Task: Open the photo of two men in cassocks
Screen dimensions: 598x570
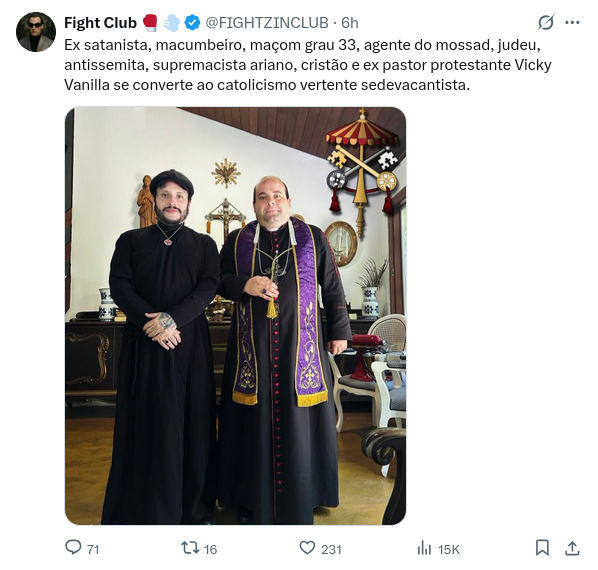Action: (235, 316)
